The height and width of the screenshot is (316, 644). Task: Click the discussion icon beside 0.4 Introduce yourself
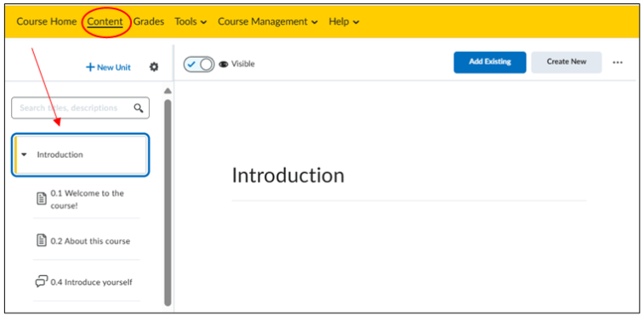[42, 281]
